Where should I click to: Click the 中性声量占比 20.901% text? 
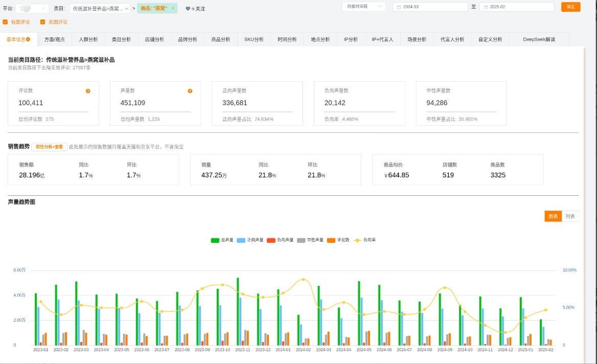point(452,119)
